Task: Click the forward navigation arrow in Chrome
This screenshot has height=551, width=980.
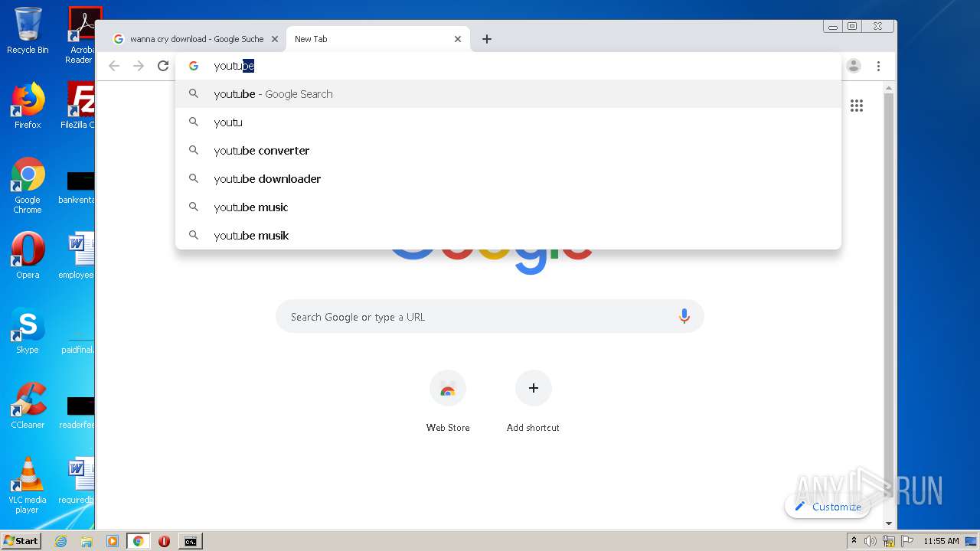Action: [139, 66]
